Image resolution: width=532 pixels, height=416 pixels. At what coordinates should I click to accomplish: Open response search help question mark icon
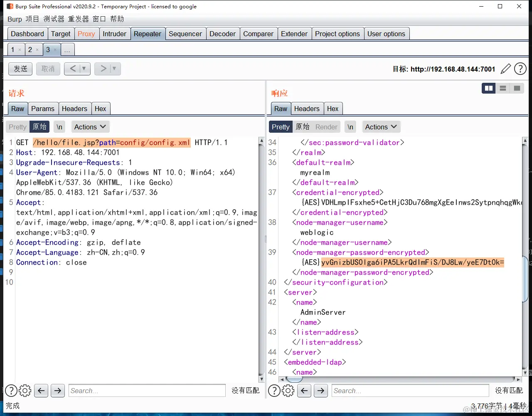tap(274, 391)
